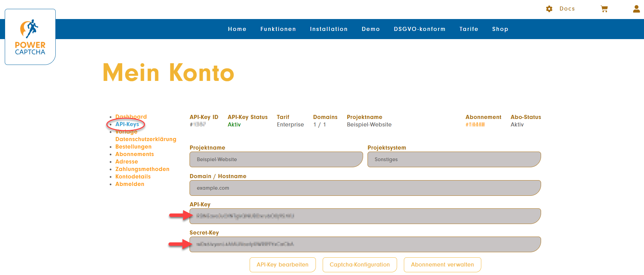The height and width of the screenshot is (275, 644).
Task: Open Captcha-Konfiguration
Action: (359, 265)
